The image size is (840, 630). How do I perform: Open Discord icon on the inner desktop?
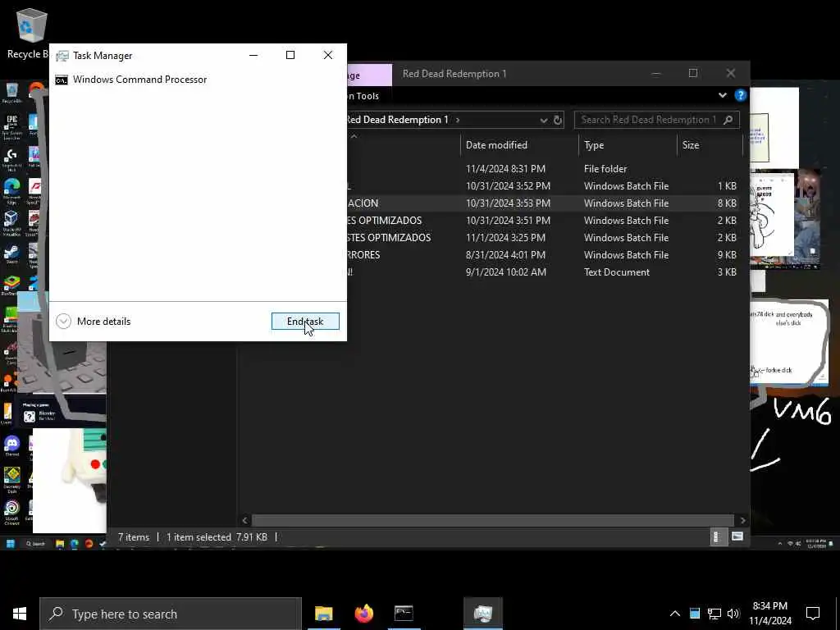coord(11,445)
